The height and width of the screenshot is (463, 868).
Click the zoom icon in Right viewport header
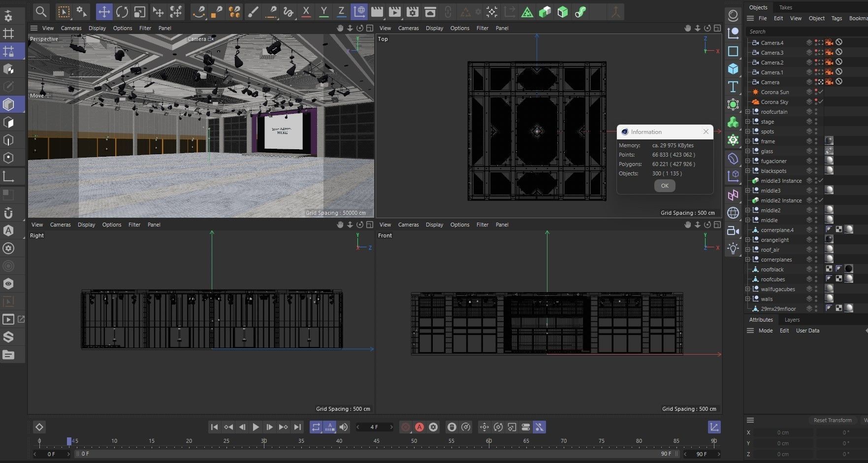click(350, 225)
